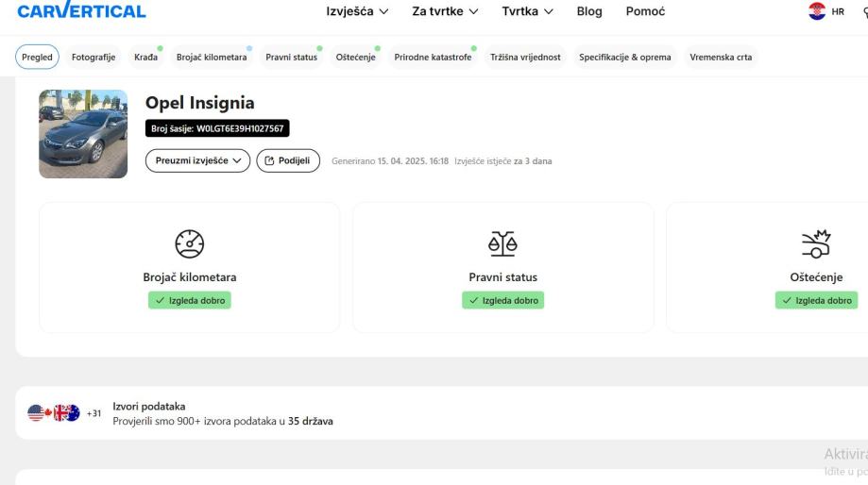Click the Oštećenje card title
Viewport: 868px width, 485px height.
point(816,277)
